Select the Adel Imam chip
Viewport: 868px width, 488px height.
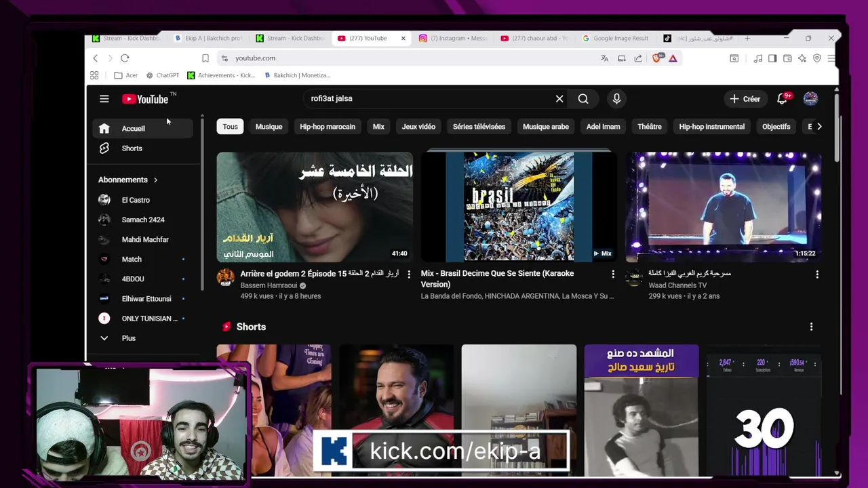click(x=603, y=127)
